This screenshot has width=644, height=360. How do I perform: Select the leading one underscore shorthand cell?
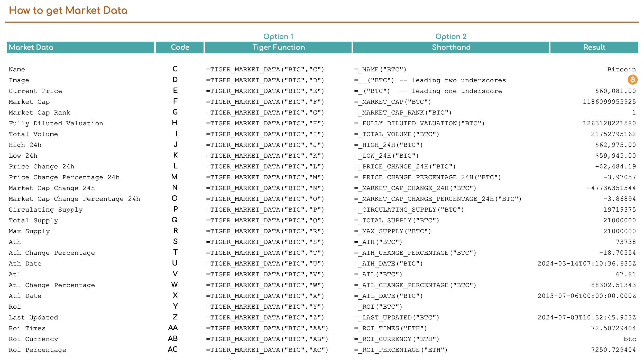click(428, 91)
